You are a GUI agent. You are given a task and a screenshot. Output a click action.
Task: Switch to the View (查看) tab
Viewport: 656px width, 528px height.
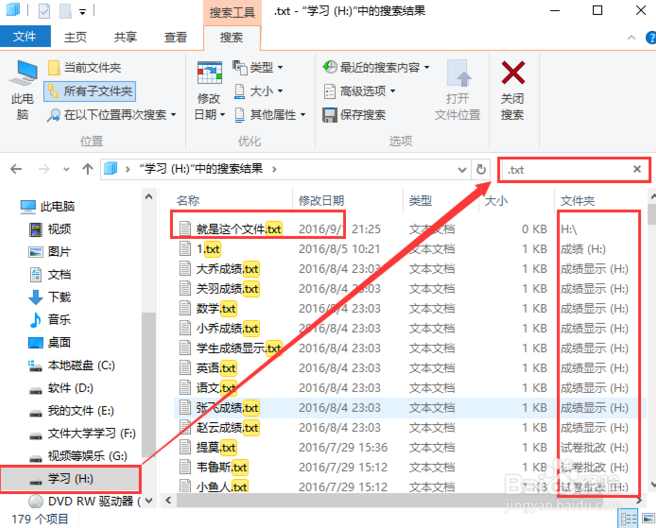pos(176,37)
